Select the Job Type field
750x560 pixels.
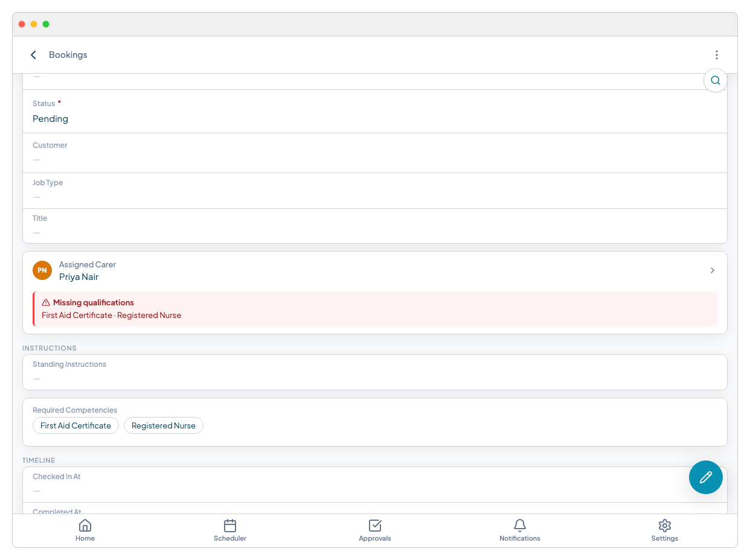coord(374,190)
